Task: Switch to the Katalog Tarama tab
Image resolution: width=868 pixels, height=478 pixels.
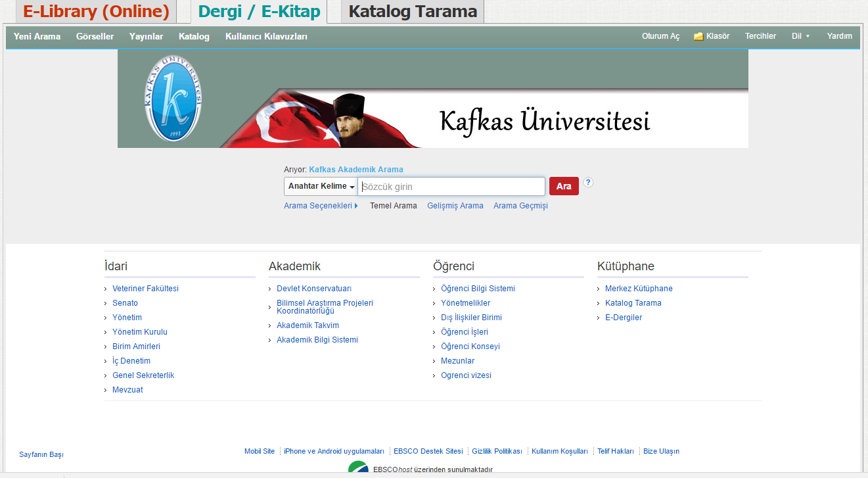Action: [412, 12]
